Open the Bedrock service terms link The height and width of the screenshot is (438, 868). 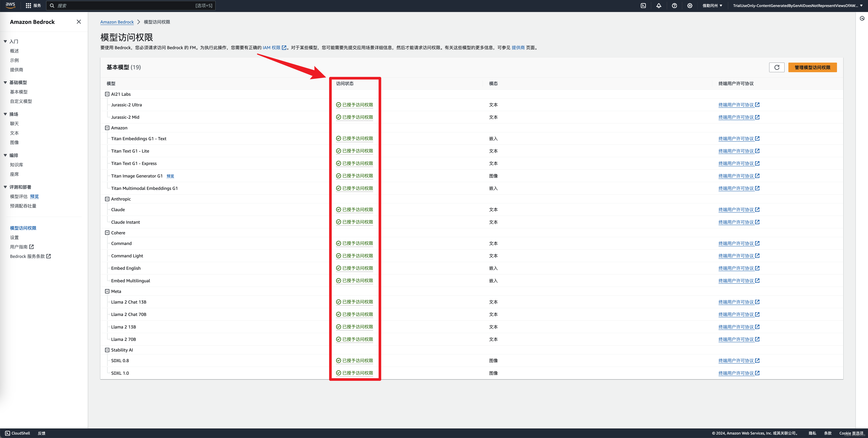30,256
